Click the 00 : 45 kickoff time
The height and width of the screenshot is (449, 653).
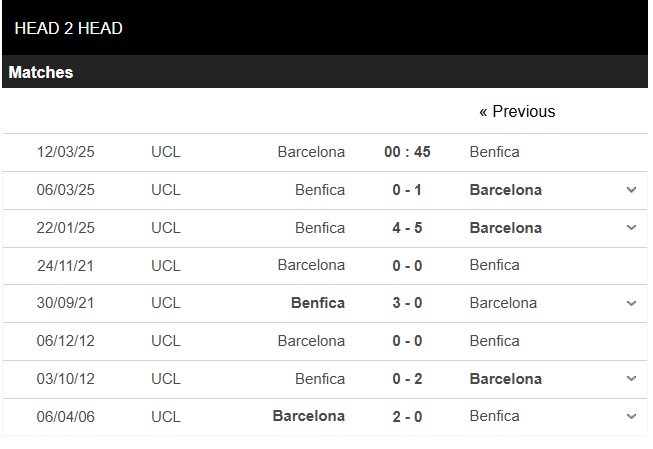point(407,152)
